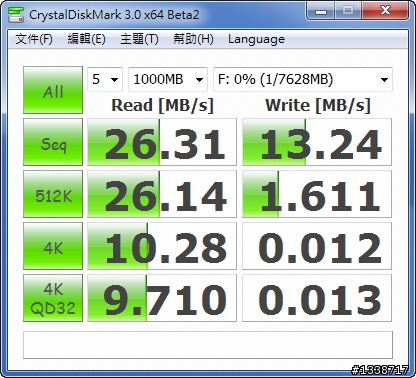This screenshot has height=378, width=416.
Task: Expand the test count dropdown showing 5
Action: (105, 79)
